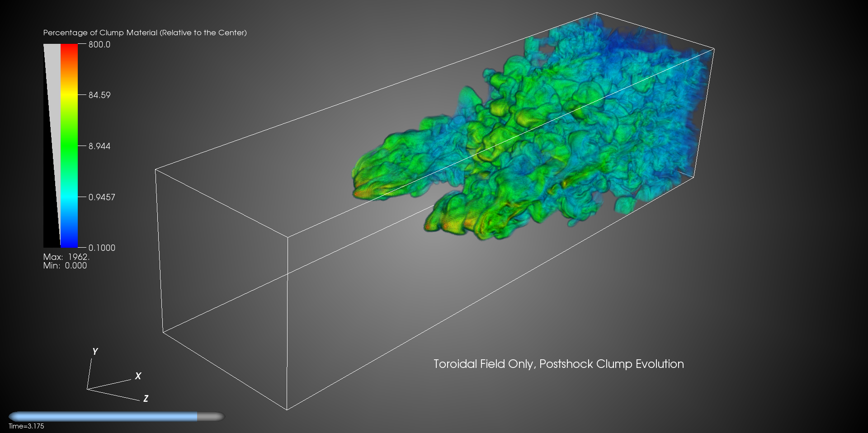The width and height of the screenshot is (868, 433).
Task: Click the Min: 0.000 legend value
Action: (x=65, y=266)
